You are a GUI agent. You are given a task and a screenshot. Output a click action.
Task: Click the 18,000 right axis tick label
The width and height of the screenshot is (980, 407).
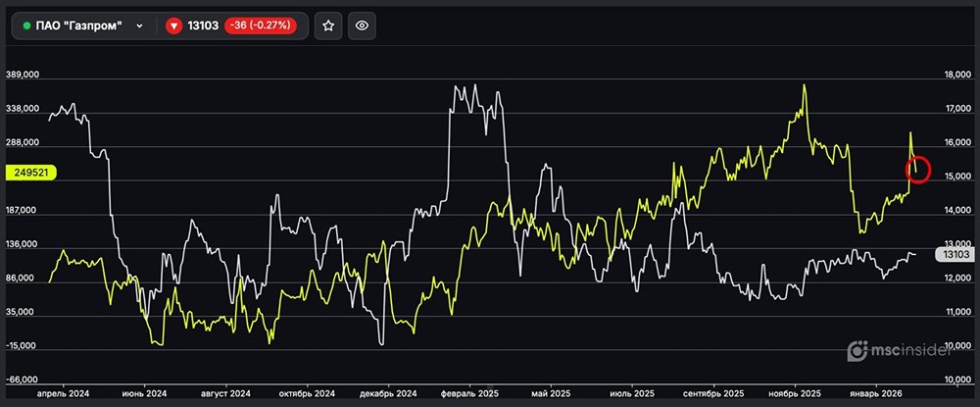956,75
